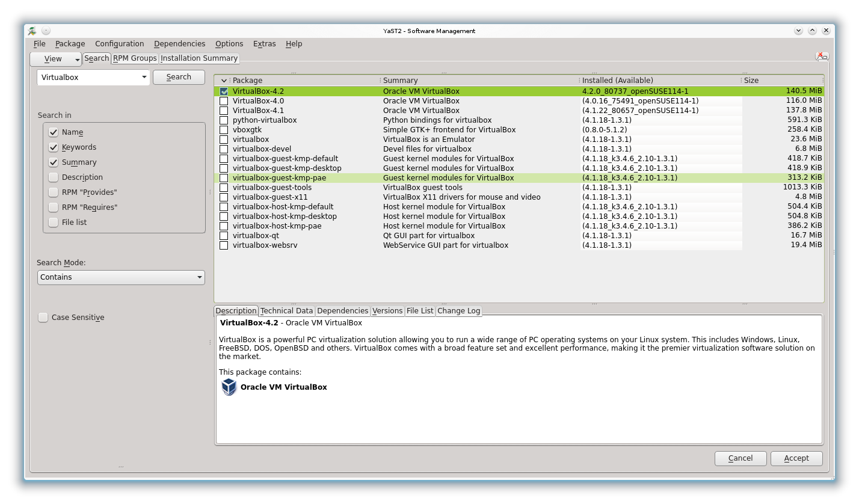Viewport: 859px width, 504px height.
Task: Click the YaST icon in the title bar
Action: [32, 31]
